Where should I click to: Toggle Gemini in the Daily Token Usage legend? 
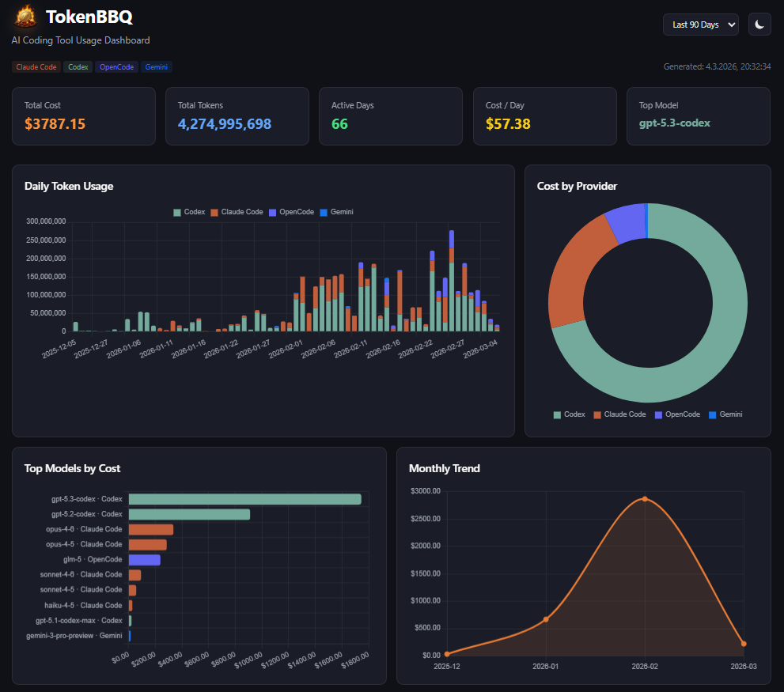tap(339, 211)
